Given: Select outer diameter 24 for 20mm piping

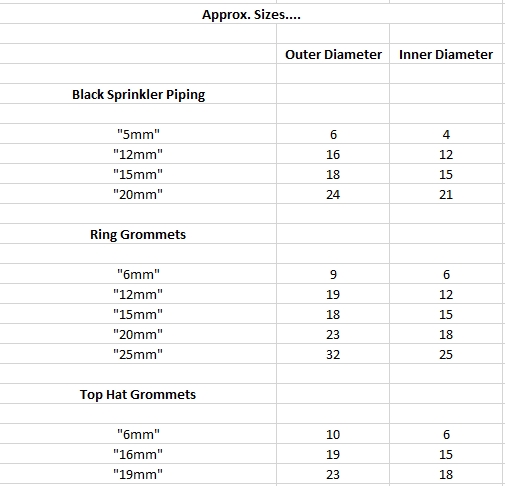Looking at the screenshot, I should [333, 194].
